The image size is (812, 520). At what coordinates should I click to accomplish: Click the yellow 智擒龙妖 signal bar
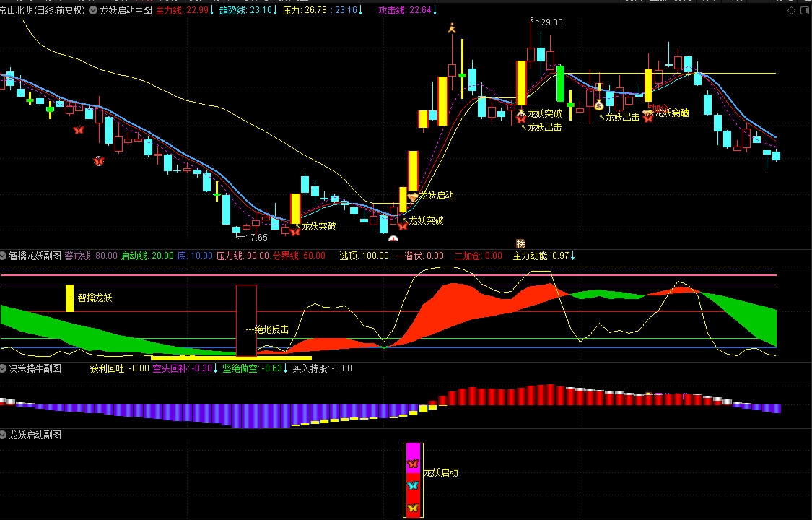tap(69, 298)
